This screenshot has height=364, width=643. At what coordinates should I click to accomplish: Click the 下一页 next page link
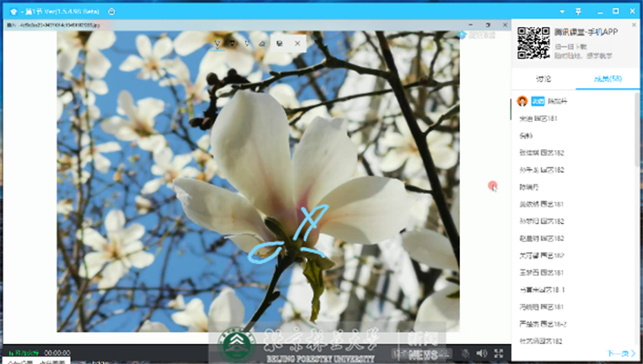point(620,353)
